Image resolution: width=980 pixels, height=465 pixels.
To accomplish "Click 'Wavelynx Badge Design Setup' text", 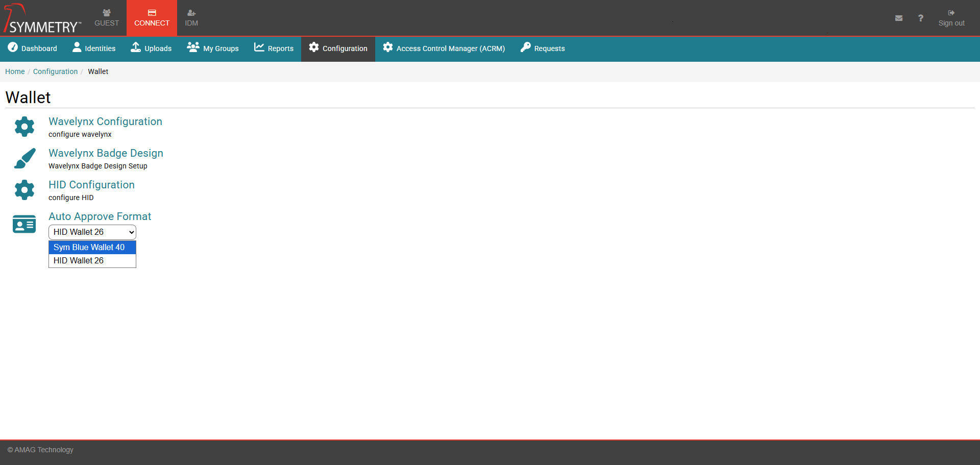I will pyautogui.click(x=98, y=166).
